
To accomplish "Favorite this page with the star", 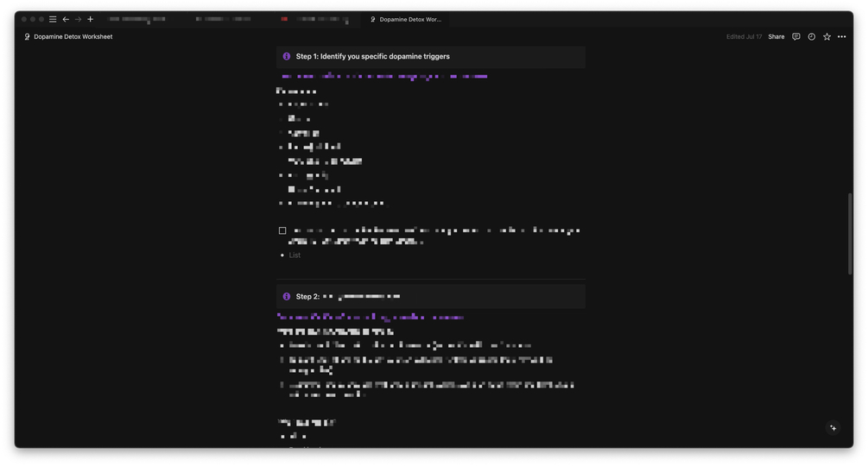I will point(827,37).
